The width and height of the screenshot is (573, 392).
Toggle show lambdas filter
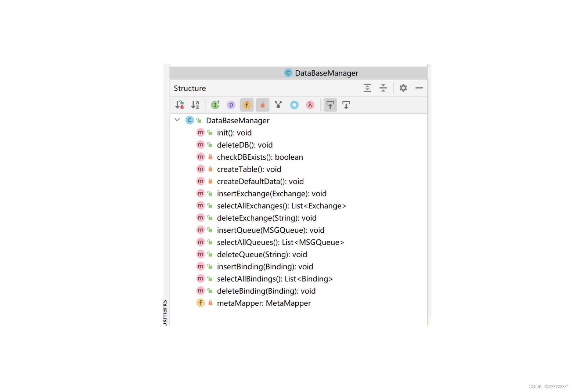[x=310, y=105]
